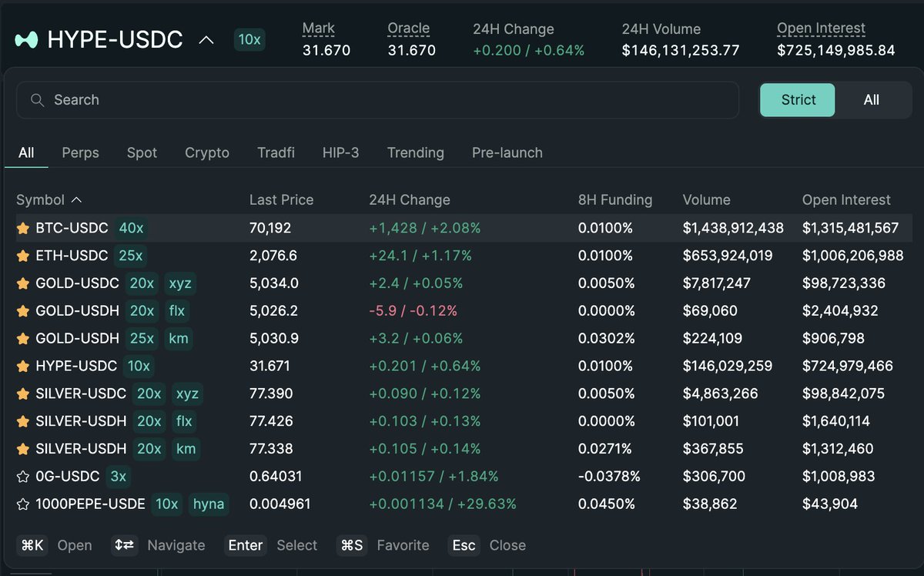924x576 pixels.
Task: Favorite 0G-USDC with its empty star
Action: pyautogui.click(x=23, y=477)
